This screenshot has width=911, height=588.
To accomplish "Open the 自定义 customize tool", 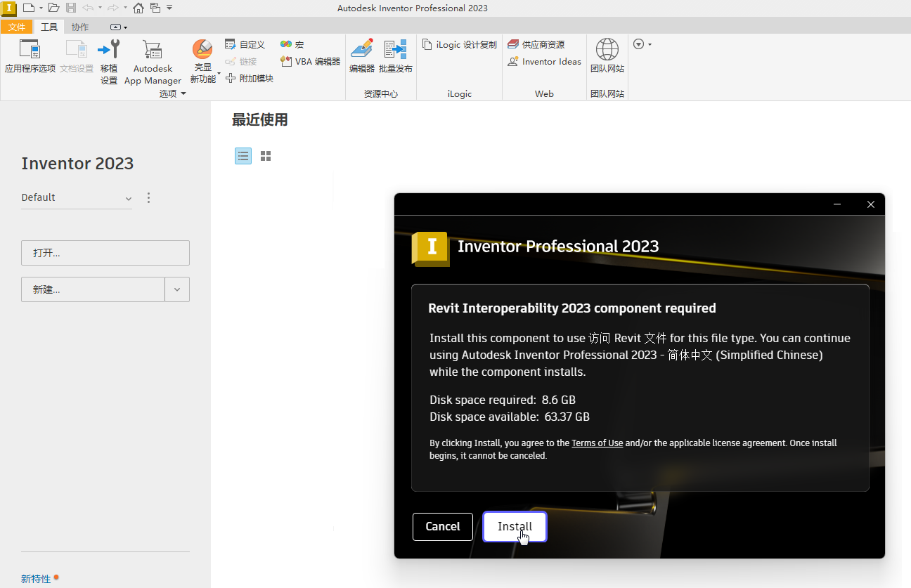I will (245, 44).
